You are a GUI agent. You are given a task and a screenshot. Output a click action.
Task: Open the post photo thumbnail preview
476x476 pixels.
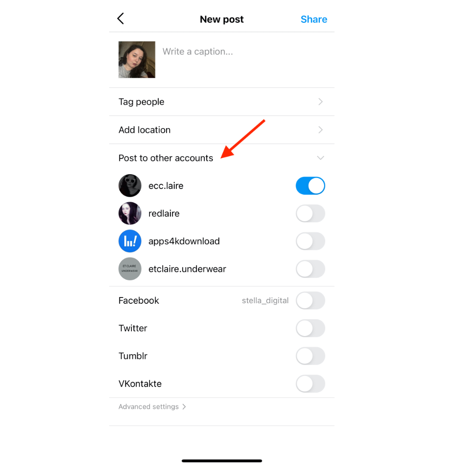click(137, 60)
